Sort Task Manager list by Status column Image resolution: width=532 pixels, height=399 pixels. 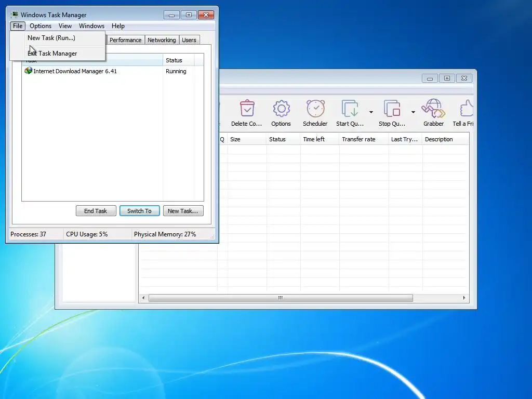[x=178, y=60]
